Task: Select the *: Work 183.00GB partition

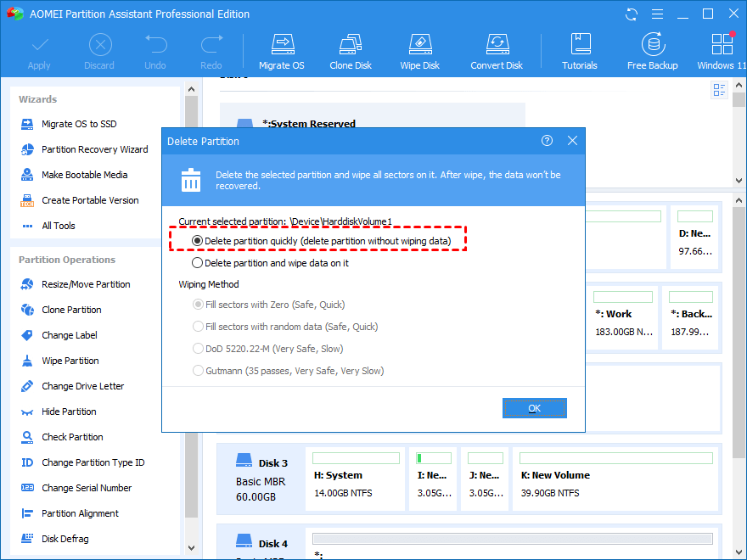Action: click(x=622, y=317)
